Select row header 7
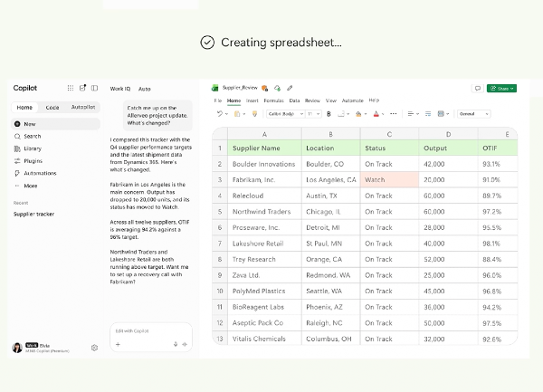Viewport: 543px width, 392px height. point(220,244)
